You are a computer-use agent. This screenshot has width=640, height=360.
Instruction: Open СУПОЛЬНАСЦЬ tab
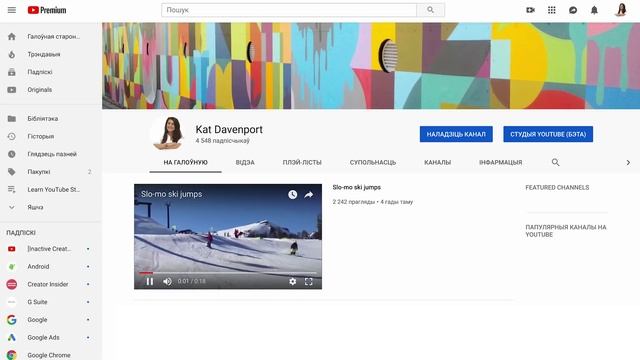click(373, 162)
